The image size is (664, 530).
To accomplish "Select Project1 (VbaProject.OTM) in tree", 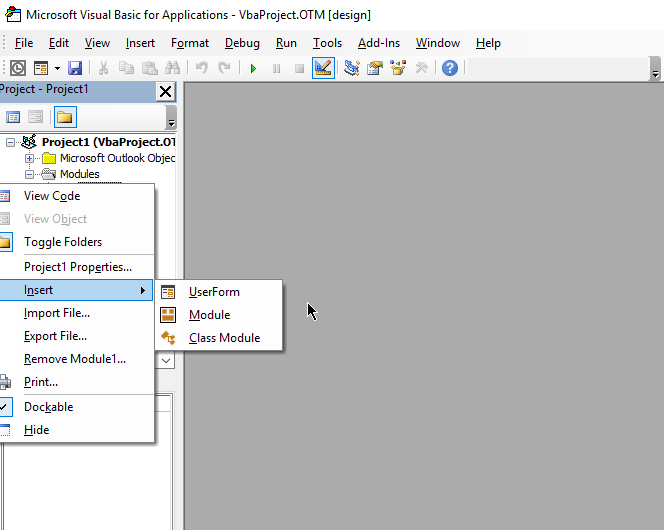I will pos(109,142).
